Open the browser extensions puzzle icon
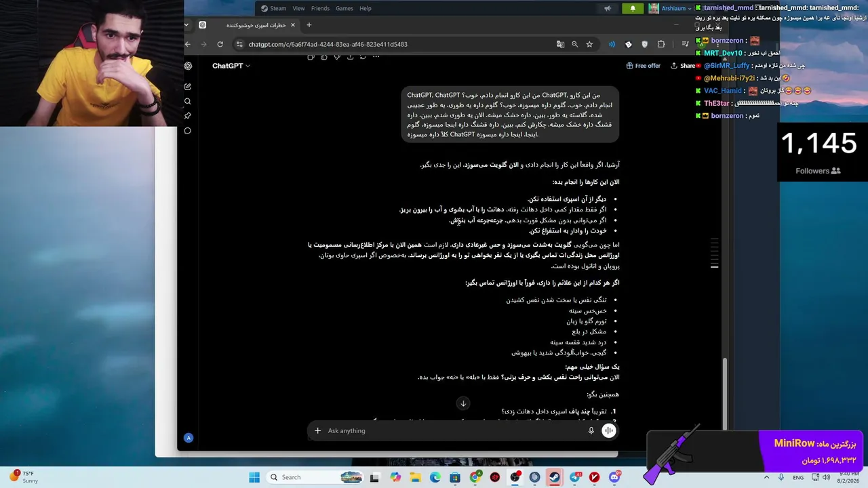Image resolution: width=868 pixels, height=488 pixels. [x=661, y=44]
